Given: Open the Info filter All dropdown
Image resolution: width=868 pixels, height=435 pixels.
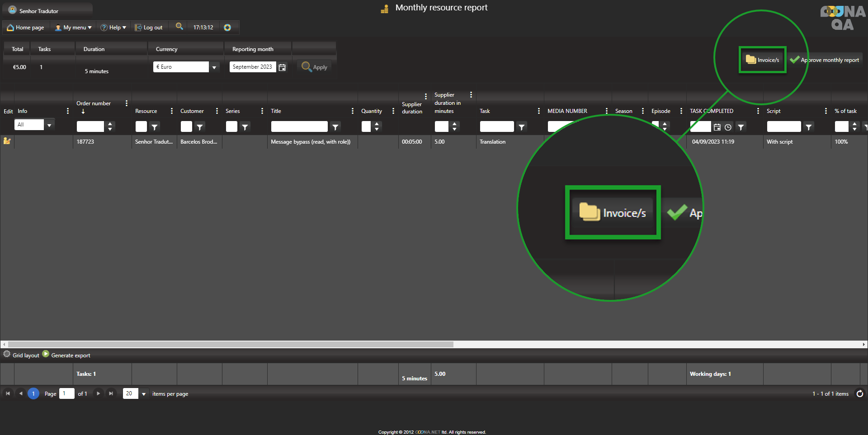Looking at the screenshot, I should (49, 125).
